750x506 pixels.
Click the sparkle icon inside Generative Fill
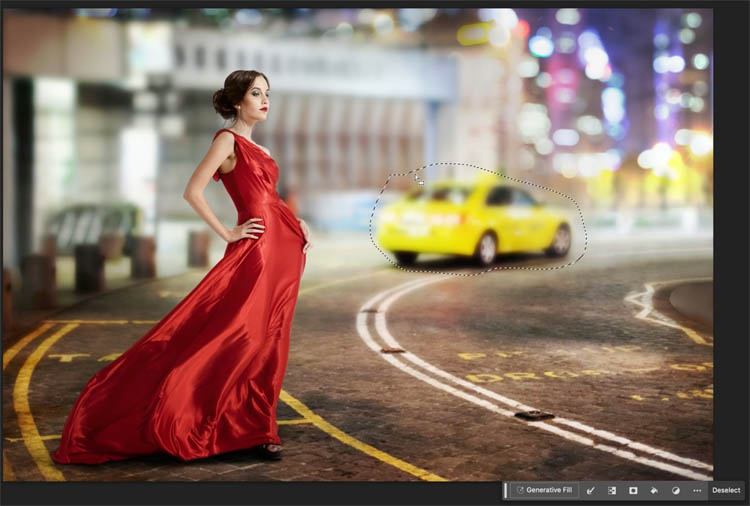pos(521,490)
